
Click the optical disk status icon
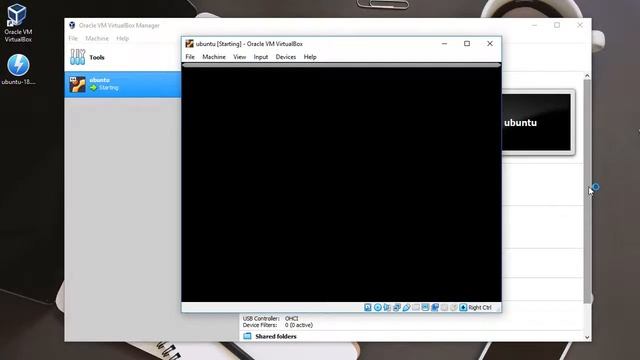(x=378, y=307)
